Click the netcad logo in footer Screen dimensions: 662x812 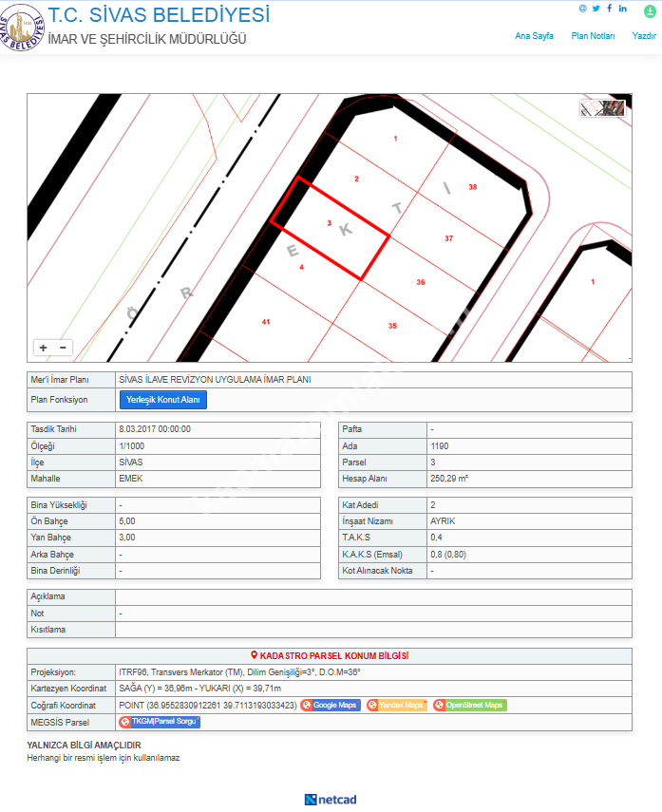click(x=331, y=800)
